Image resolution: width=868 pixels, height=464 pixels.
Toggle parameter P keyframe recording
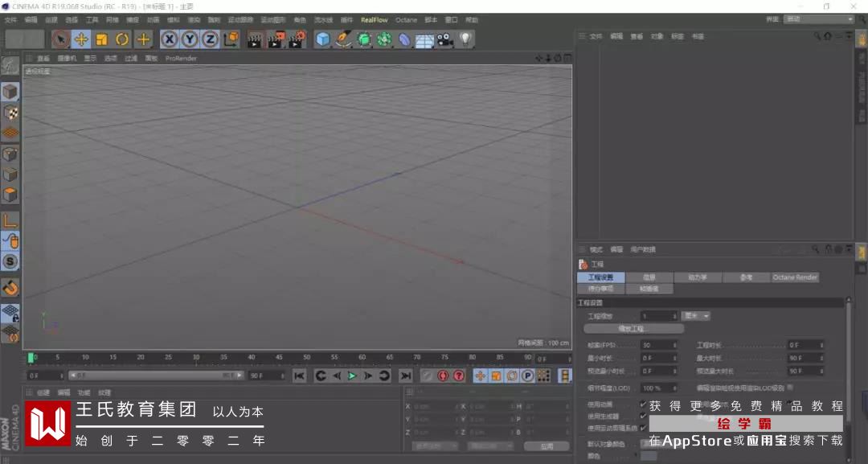(x=528, y=376)
